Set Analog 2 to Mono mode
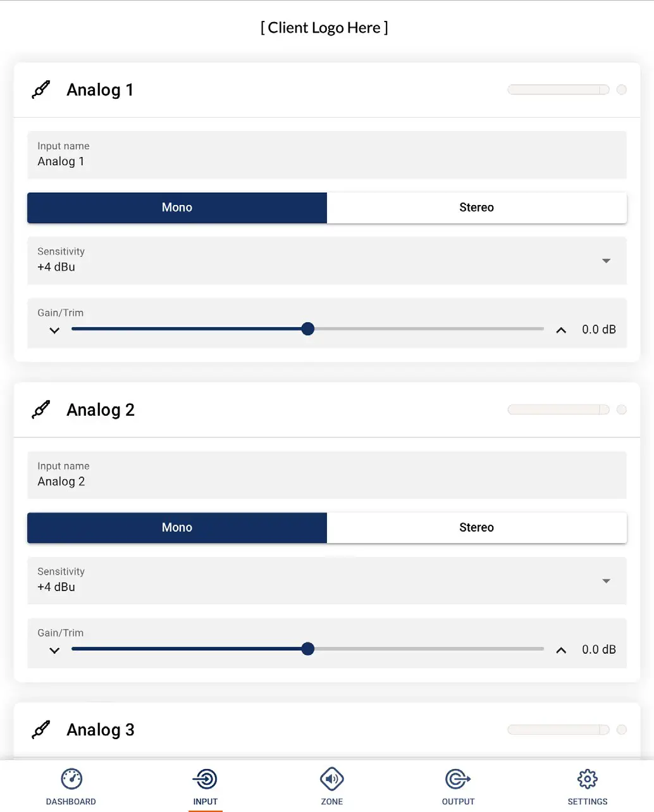Image resolution: width=654 pixels, height=812 pixels. point(177,528)
